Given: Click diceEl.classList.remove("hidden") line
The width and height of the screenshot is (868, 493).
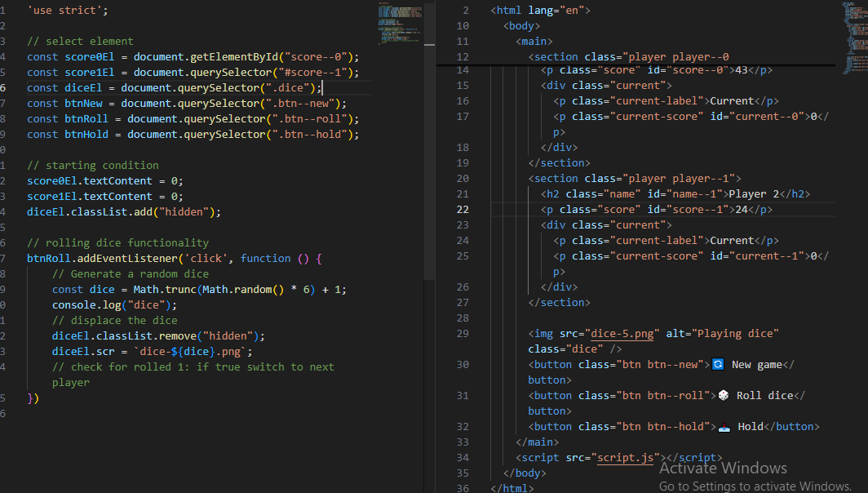Looking at the screenshot, I should [158, 336].
